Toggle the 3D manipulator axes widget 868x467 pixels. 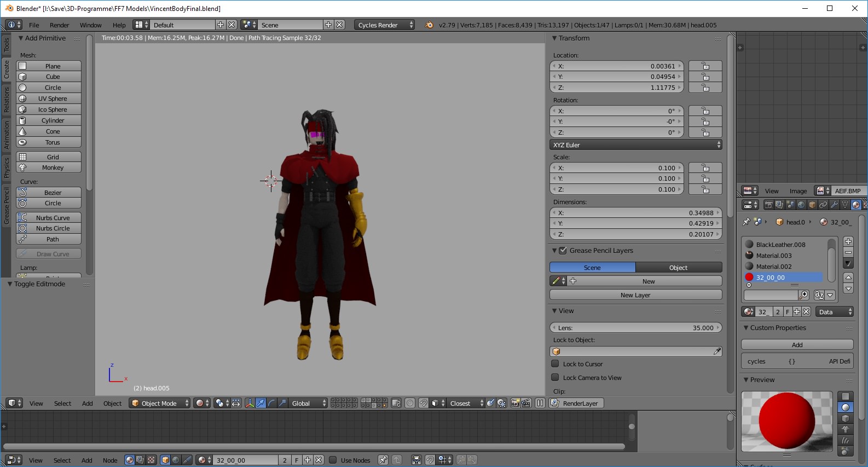click(x=250, y=403)
